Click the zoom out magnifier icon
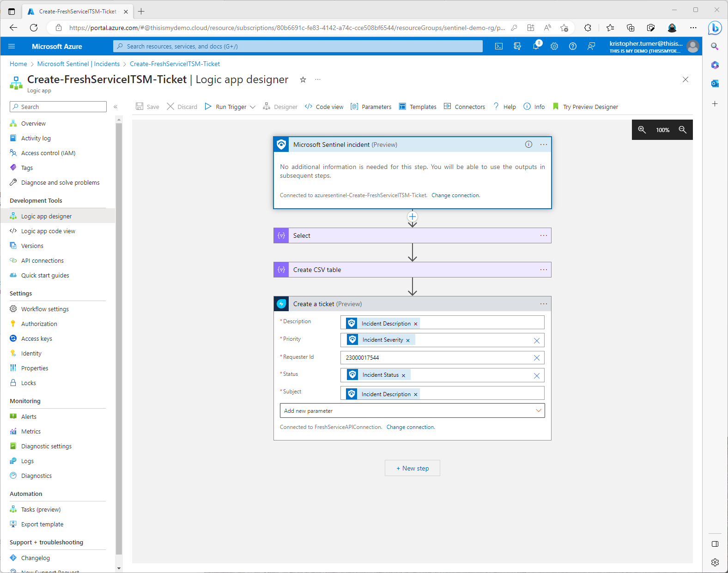The width and height of the screenshot is (728, 573). coord(682,130)
